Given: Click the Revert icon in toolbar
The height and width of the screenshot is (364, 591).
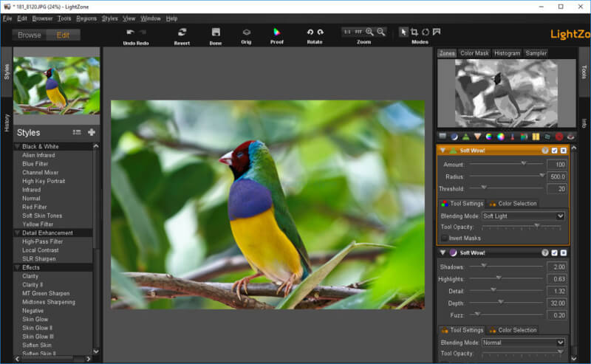Looking at the screenshot, I should pyautogui.click(x=182, y=32).
